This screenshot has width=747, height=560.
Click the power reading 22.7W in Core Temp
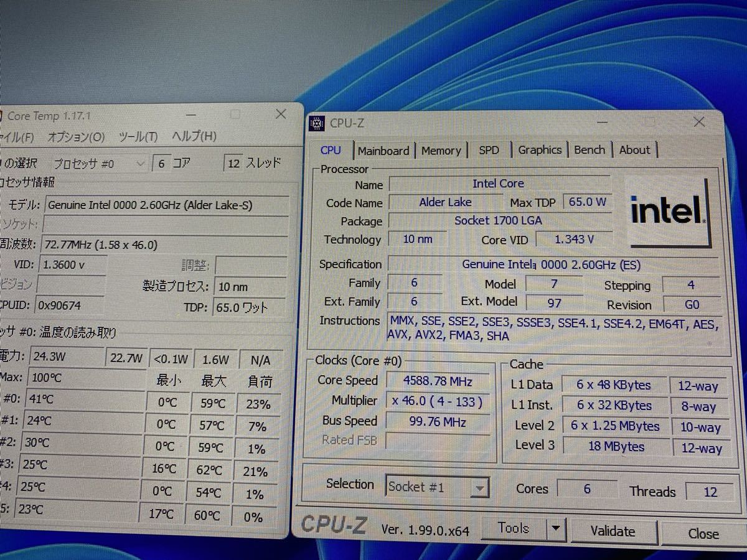(126, 358)
